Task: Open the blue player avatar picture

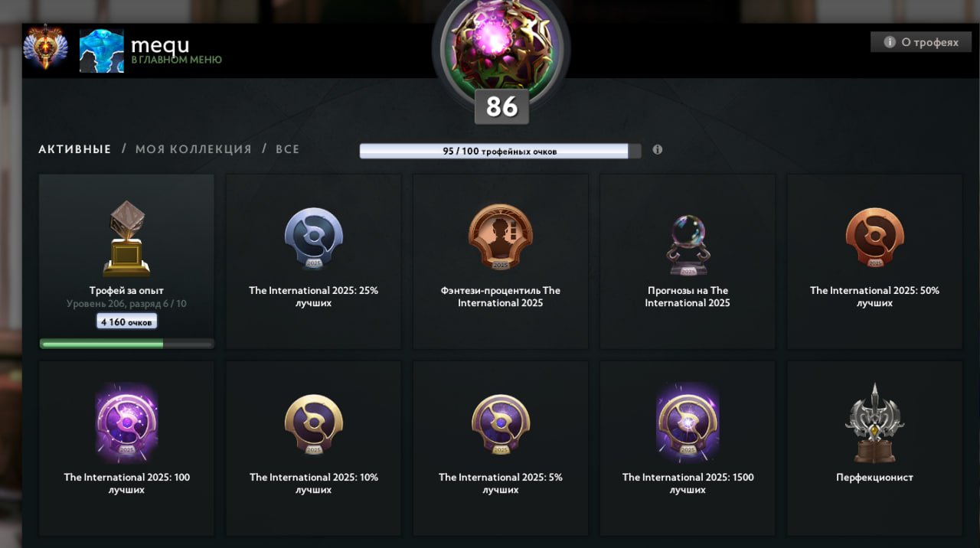Action: click(101, 51)
